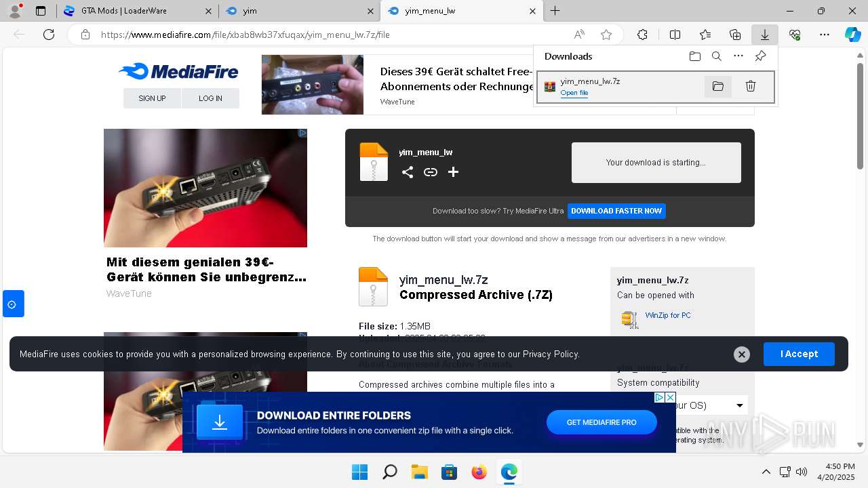The image size is (868, 488).
Task: Open more options in Downloads panel
Action: pos(738,56)
